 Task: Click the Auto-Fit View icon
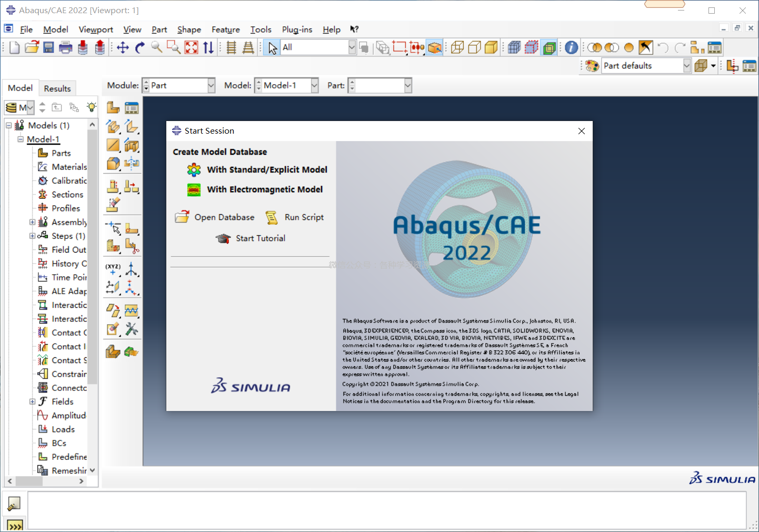[192, 48]
